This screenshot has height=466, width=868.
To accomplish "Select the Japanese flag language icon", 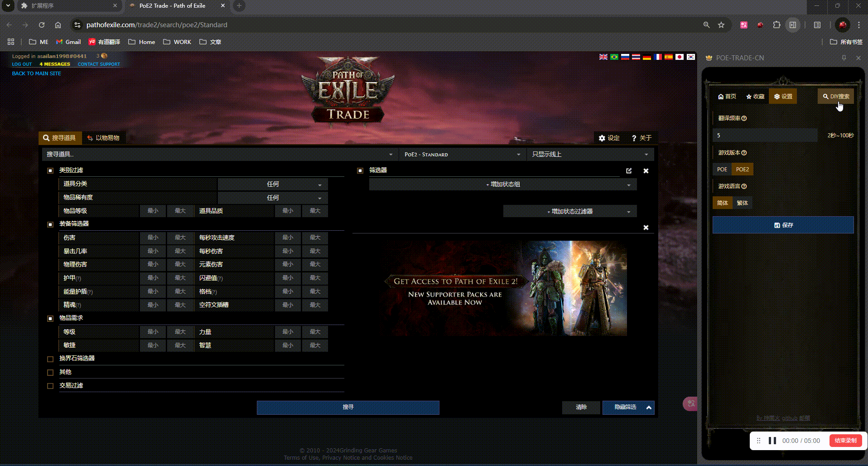I will [x=680, y=57].
